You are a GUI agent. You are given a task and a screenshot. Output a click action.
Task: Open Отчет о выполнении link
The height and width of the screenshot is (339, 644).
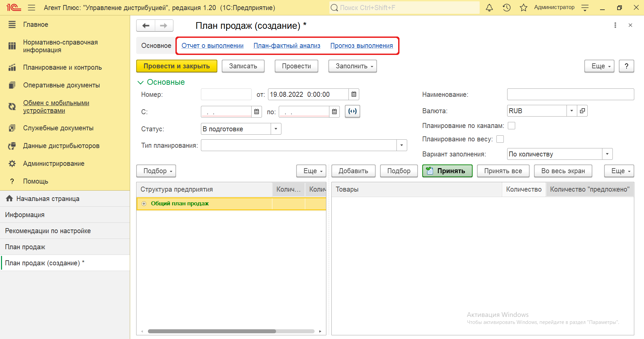(x=212, y=46)
